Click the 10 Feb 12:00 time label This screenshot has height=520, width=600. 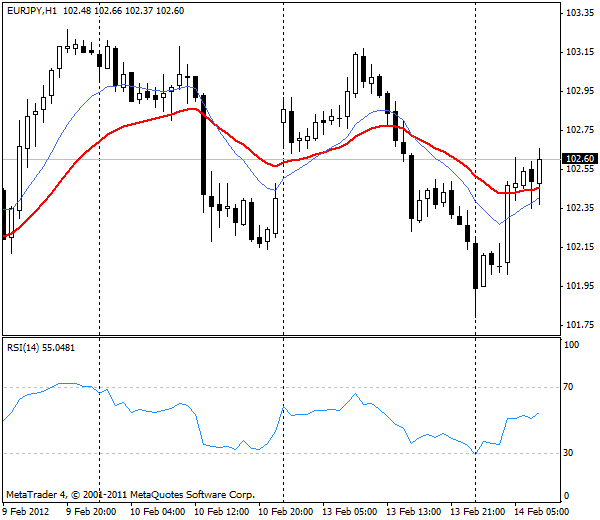coord(222,512)
